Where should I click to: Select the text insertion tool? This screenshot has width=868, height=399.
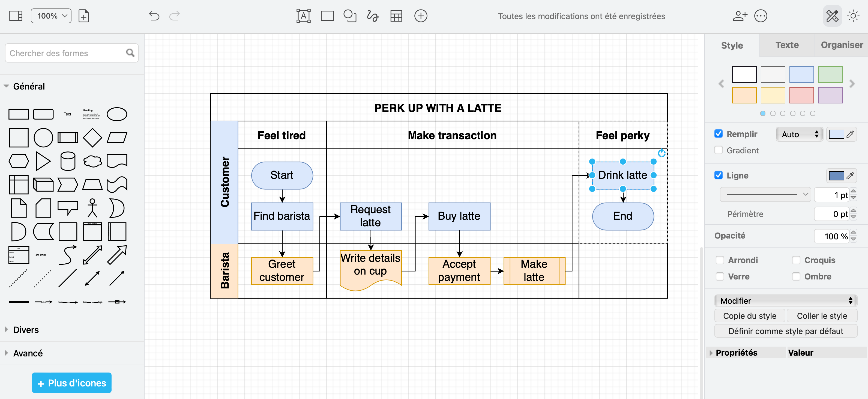click(x=303, y=16)
